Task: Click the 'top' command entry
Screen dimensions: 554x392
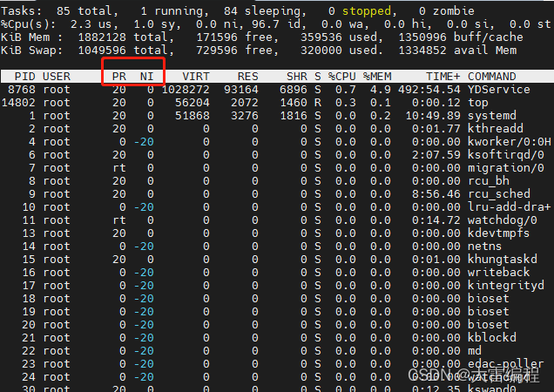Action: click(478, 103)
